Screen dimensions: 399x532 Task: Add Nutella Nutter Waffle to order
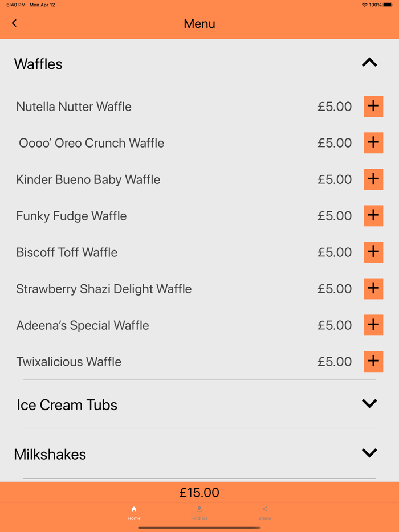[x=373, y=107]
